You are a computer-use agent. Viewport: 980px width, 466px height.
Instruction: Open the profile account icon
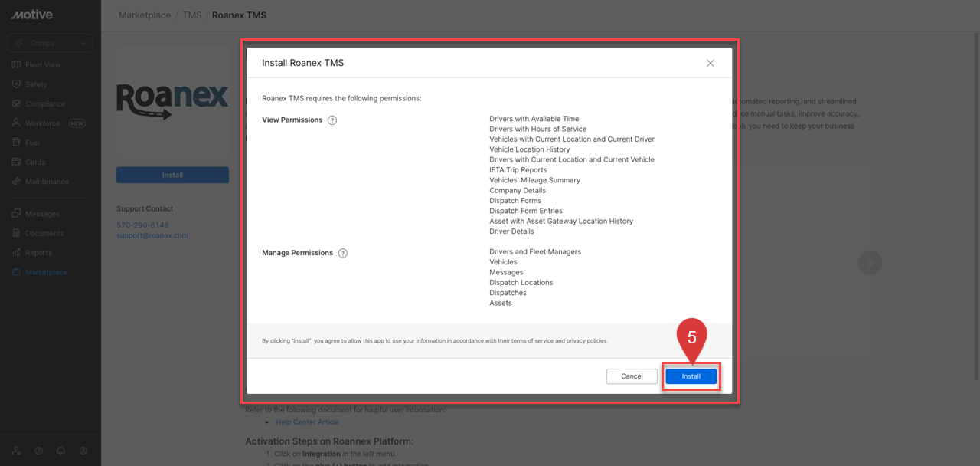(83, 451)
